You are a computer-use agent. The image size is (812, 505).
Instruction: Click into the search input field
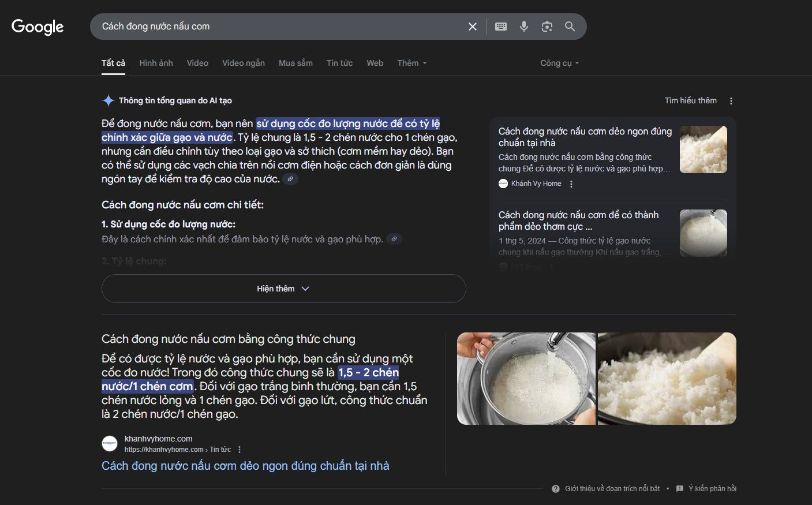280,27
